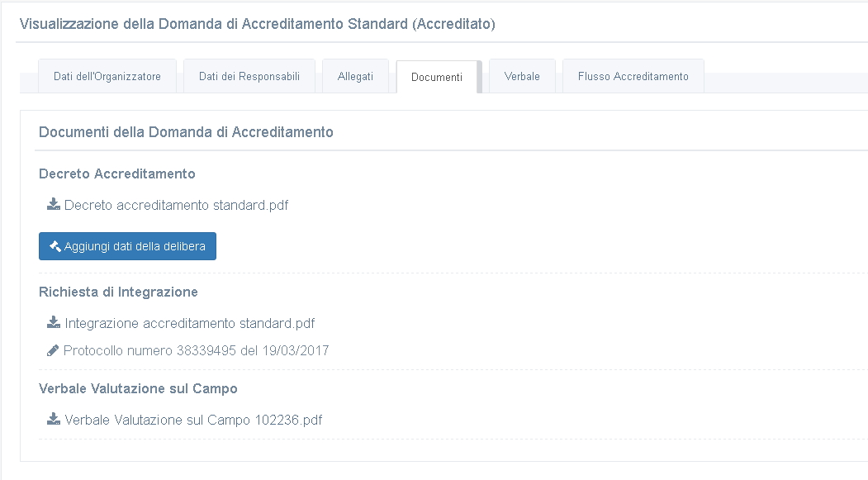Go to the Verbale tab
The width and height of the screenshot is (868, 480).
(x=522, y=76)
